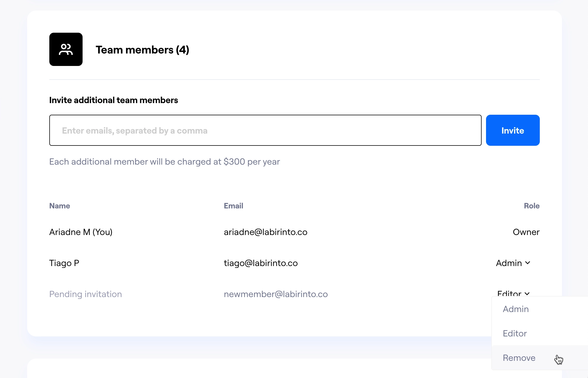Viewport: 588px width, 378px height.
Task: Click the Team members panel icon
Action: coord(66,49)
